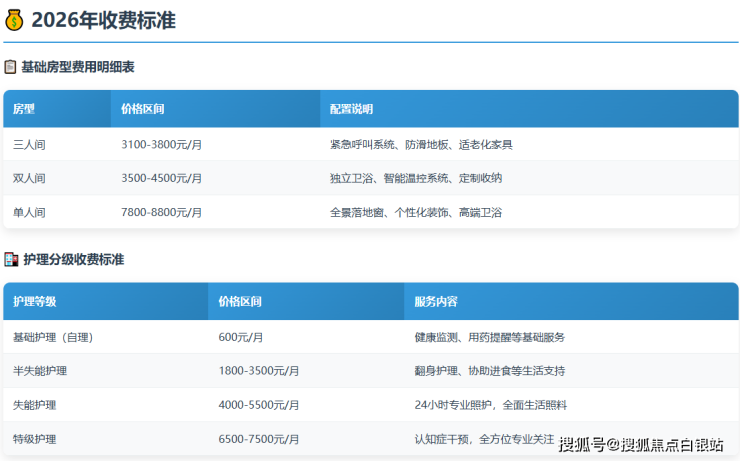Click the 600元/月 price cell
Screen dimensions: 740x461
(241, 337)
